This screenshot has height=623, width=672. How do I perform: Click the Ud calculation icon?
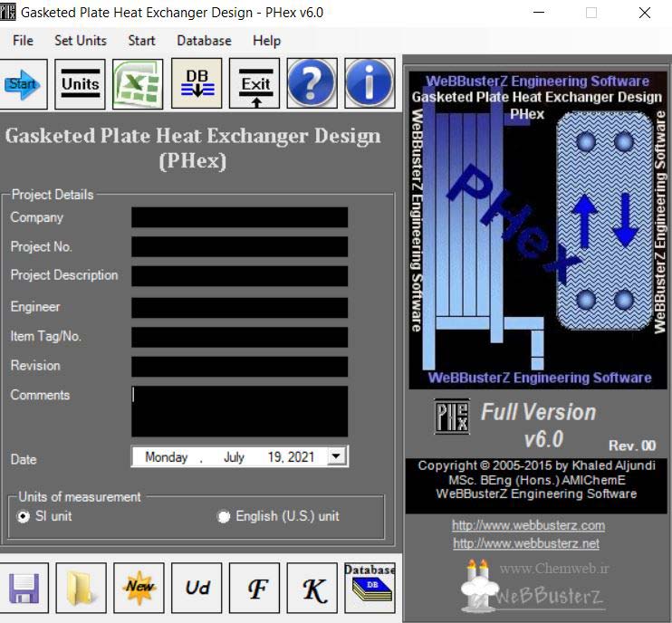click(x=197, y=589)
